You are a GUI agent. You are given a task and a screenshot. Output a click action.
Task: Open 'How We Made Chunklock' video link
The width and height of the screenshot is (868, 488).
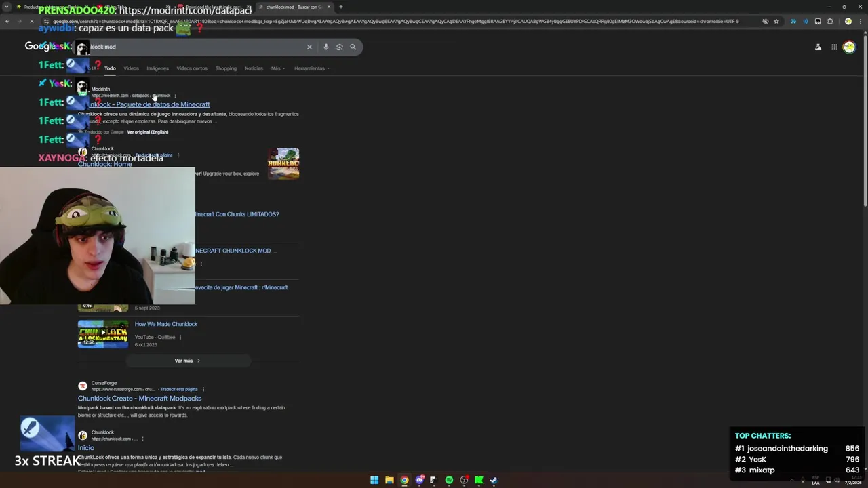pyautogui.click(x=166, y=324)
